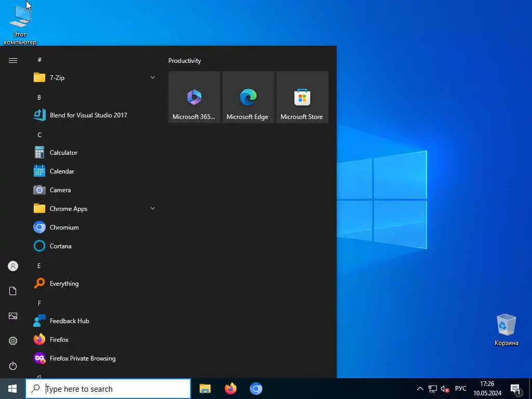Open the user account icon in Start
Image resolution: width=532 pixels, height=399 pixels.
click(x=13, y=266)
